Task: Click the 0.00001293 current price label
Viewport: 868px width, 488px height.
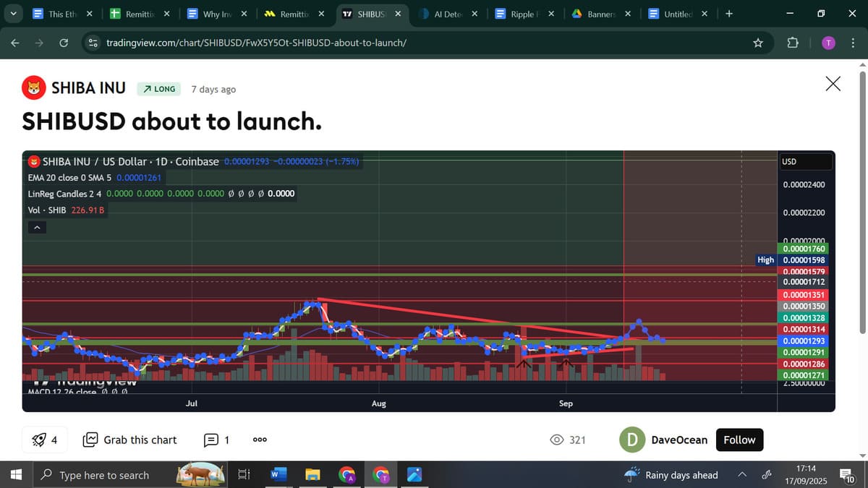Action: [x=804, y=341]
